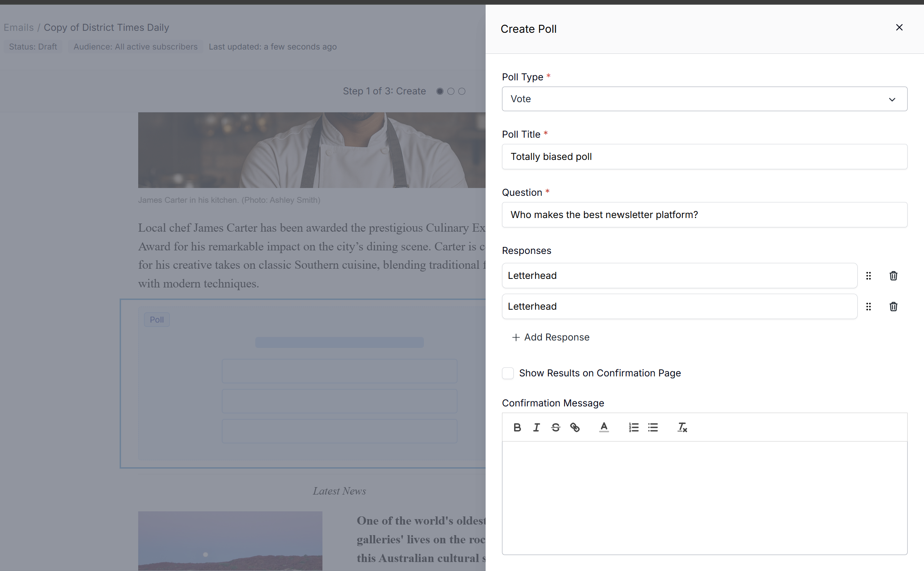Select the first step indicator dot
Screen dimensions: 924x571
click(x=440, y=91)
